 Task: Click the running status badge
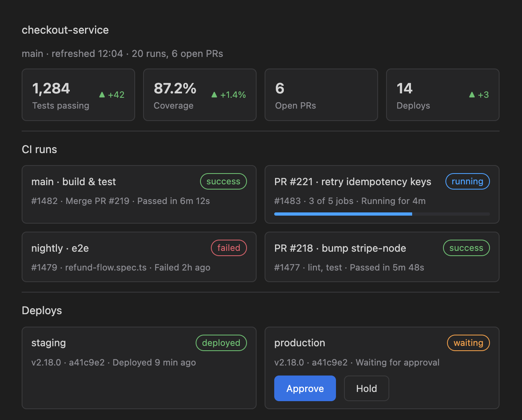pos(467,182)
